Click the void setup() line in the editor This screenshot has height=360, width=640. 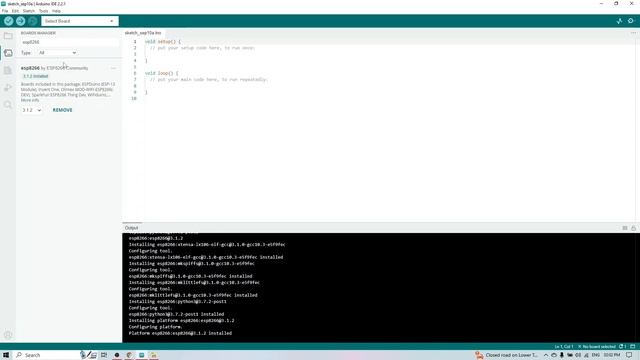[163, 42]
